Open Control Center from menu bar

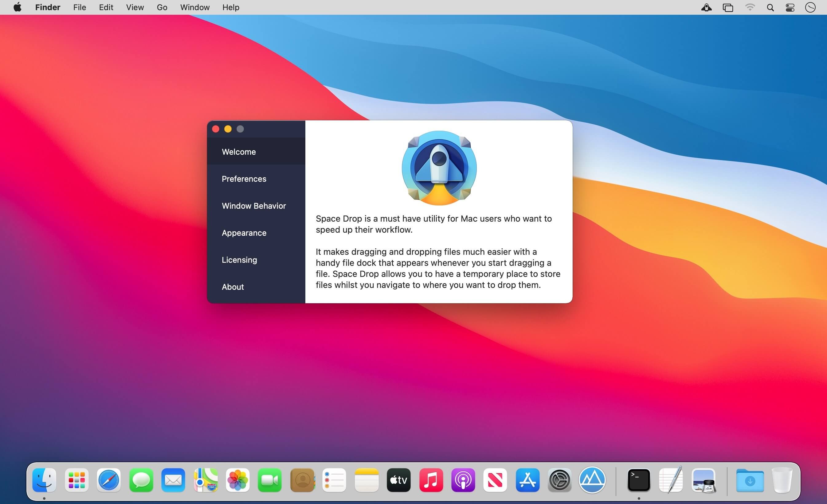790,7
